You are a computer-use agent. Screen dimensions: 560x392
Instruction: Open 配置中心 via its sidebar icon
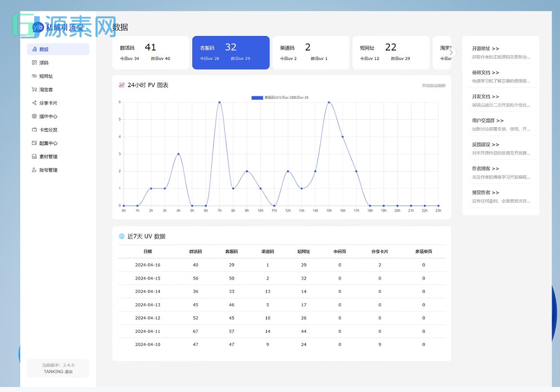[34, 143]
